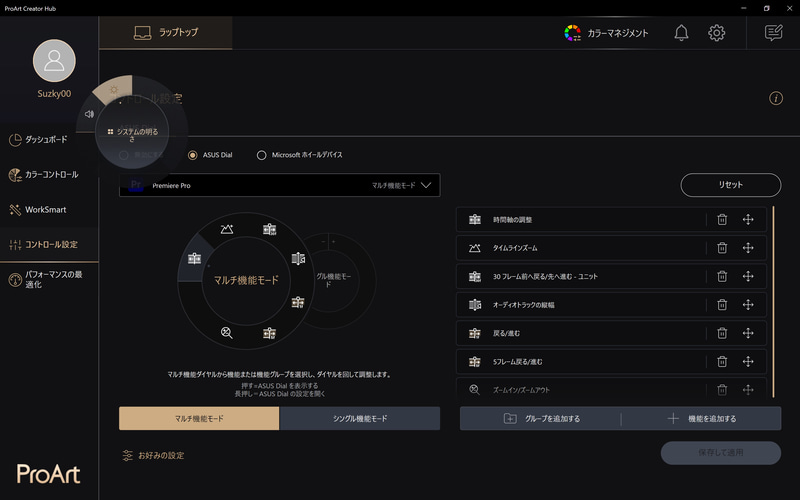Delete the 戻る/進む function
The width and height of the screenshot is (800, 500).
point(722,333)
